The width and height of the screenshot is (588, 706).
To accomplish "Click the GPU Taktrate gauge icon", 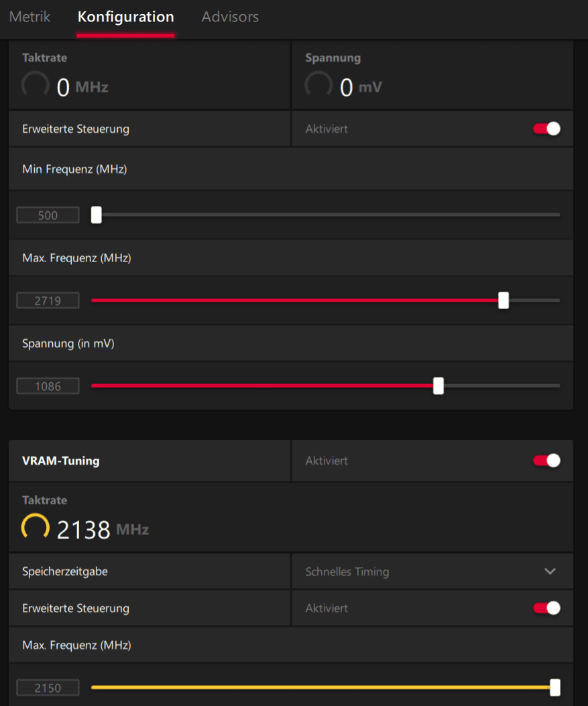I will pos(35,84).
